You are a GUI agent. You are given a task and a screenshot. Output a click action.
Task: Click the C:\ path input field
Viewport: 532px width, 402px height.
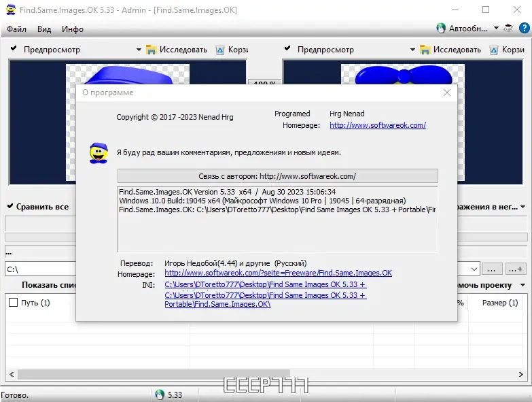pyautogui.click(x=40, y=269)
